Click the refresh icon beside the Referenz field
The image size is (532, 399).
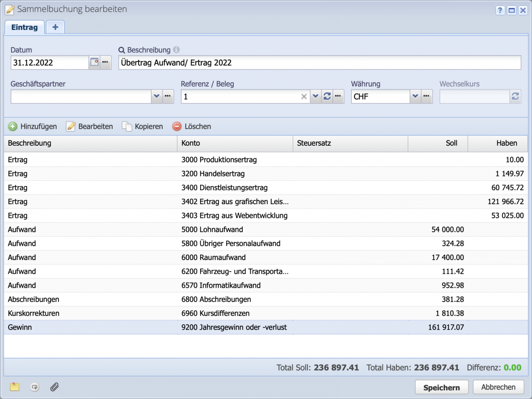click(x=327, y=97)
